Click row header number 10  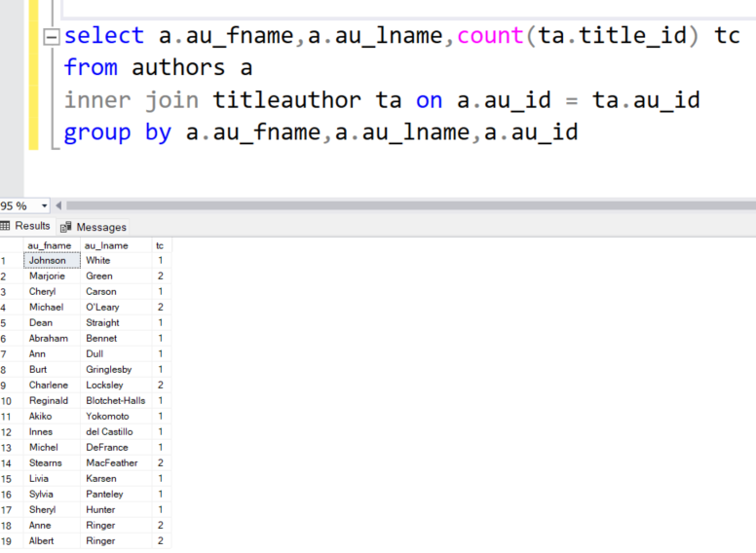coord(12,401)
